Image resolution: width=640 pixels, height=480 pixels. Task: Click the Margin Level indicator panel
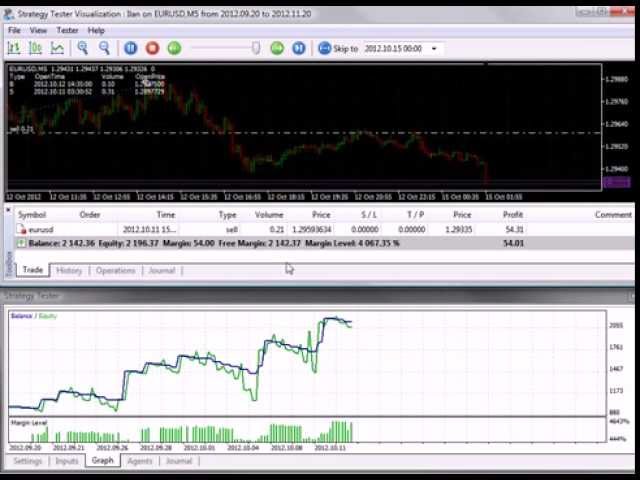(x=307, y=430)
